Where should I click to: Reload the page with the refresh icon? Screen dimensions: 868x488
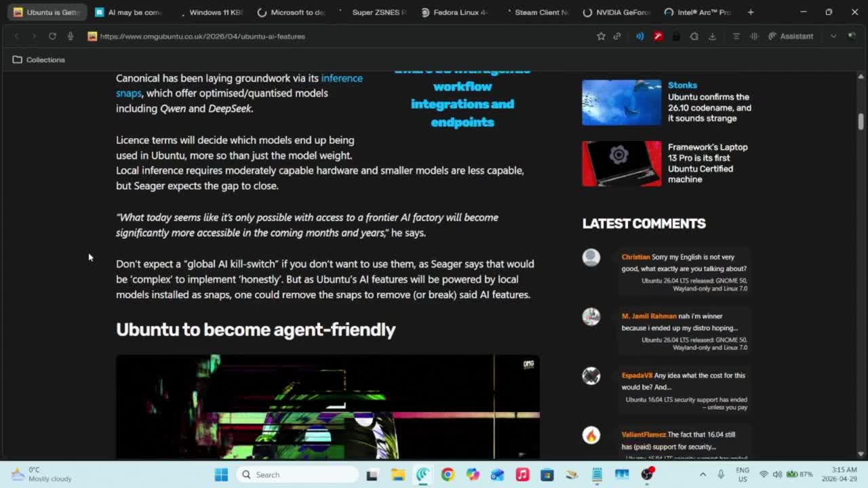(x=52, y=36)
